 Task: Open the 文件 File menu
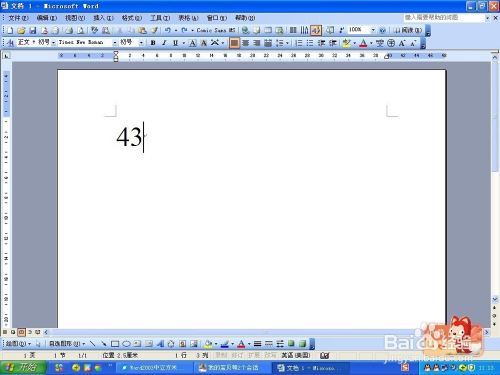coord(18,18)
